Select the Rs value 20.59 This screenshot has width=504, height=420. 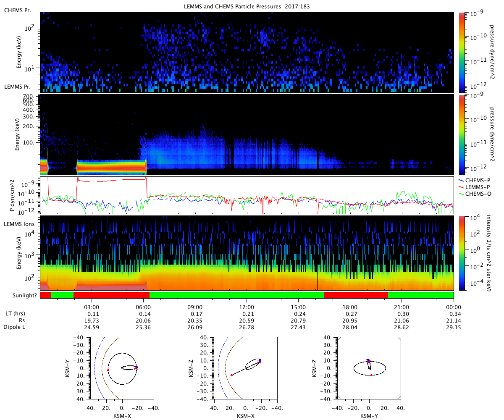(247, 320)
